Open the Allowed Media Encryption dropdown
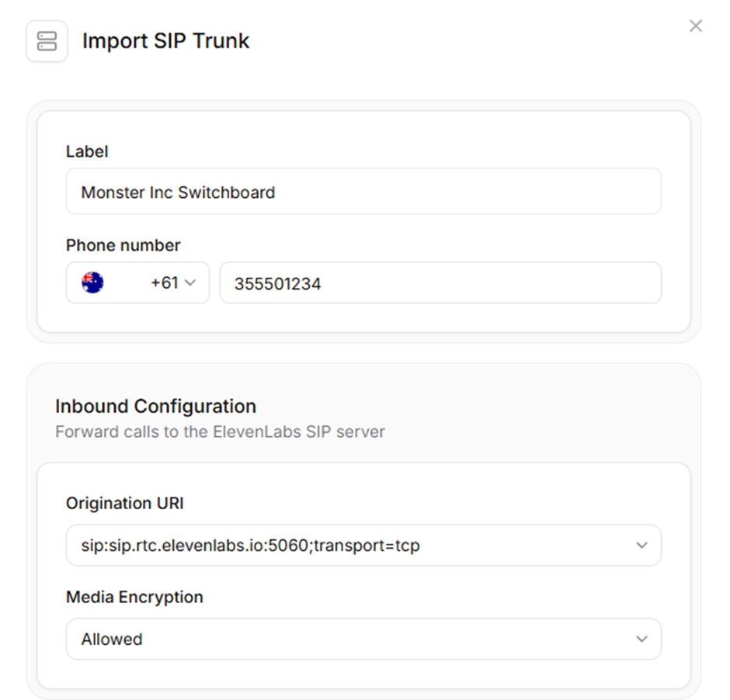 point(363,639)
